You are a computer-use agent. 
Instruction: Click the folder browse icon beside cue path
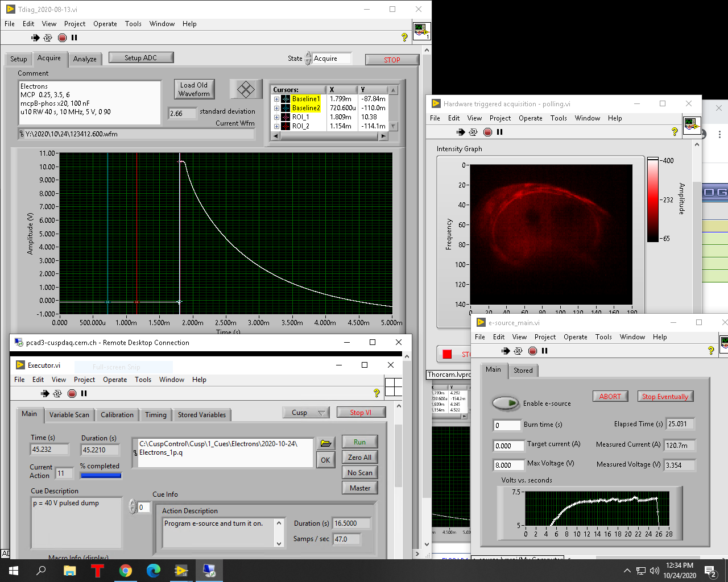[x=325, y=443]
